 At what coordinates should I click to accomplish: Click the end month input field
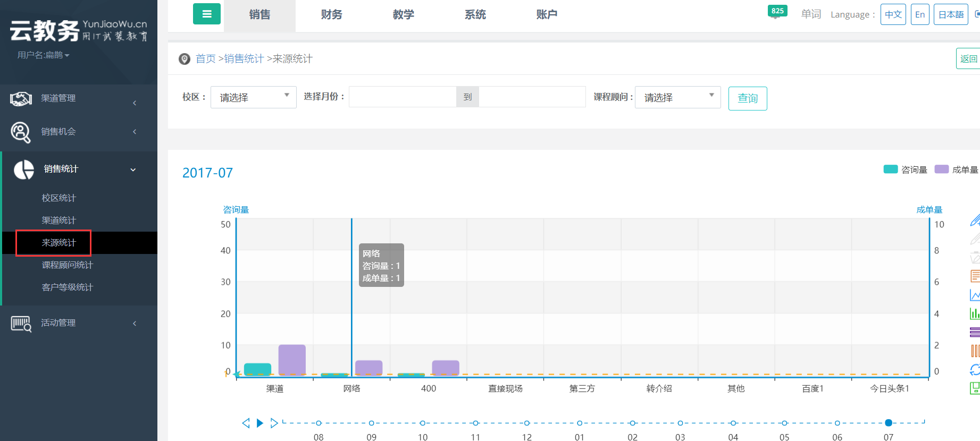click(532, 97)
